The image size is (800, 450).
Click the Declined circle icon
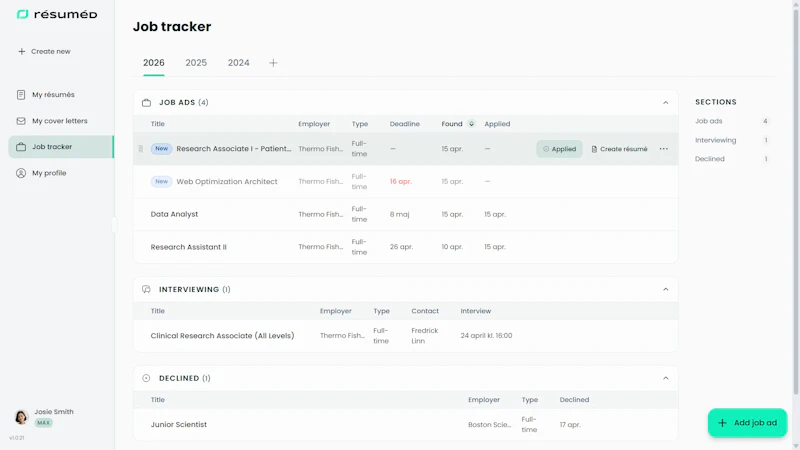pyautogui.click(x=146, y=378)
